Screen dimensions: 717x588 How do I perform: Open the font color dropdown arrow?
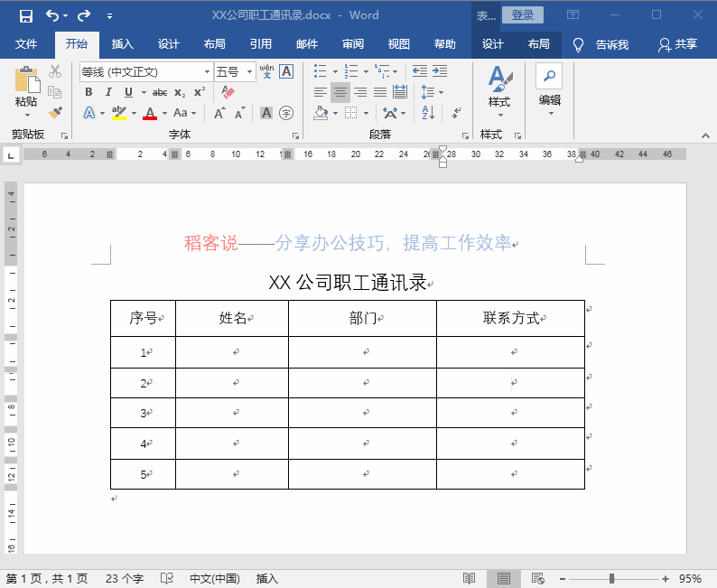(164, 113)
